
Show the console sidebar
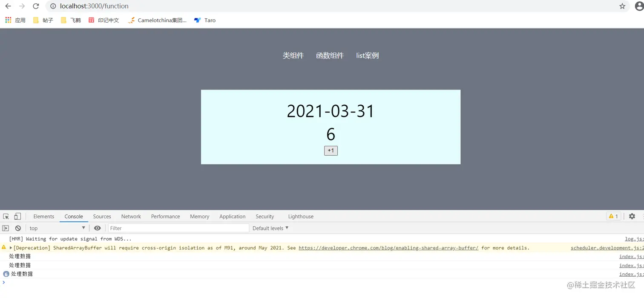coord(6,228)
